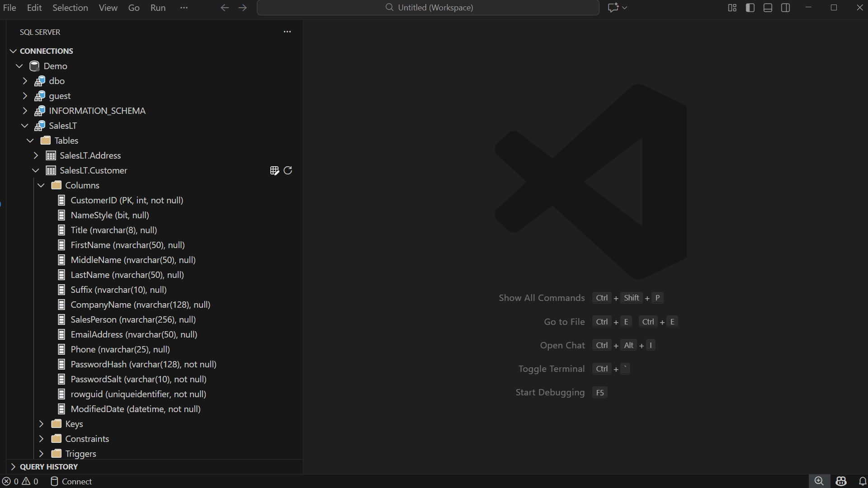Expand the dbo schema node

pos(25,81)
